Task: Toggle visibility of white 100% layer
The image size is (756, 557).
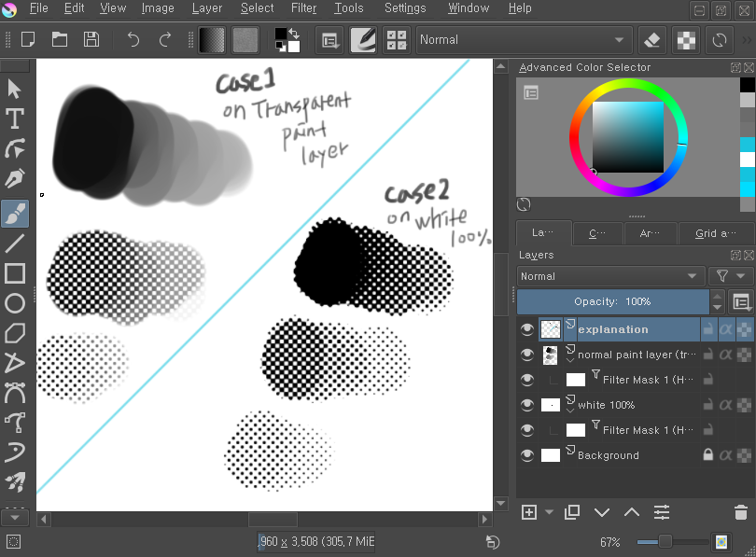Action: (x=527, y=405)
